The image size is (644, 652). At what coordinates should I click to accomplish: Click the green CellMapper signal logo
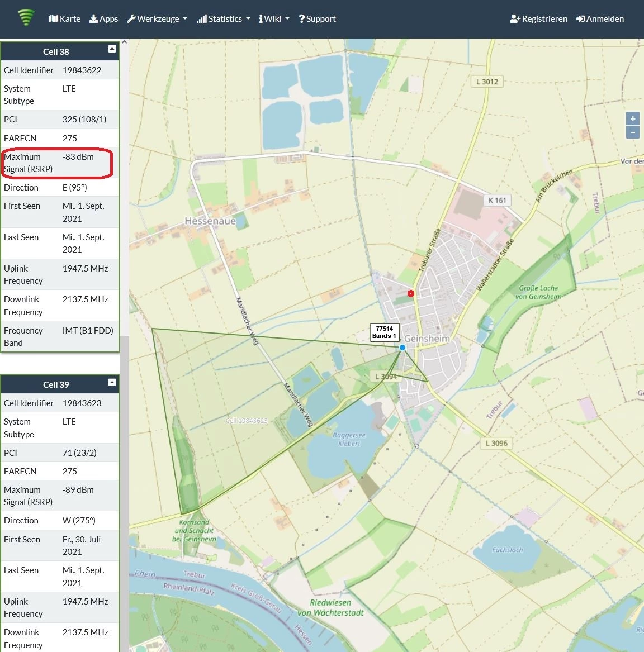point(26,18)
